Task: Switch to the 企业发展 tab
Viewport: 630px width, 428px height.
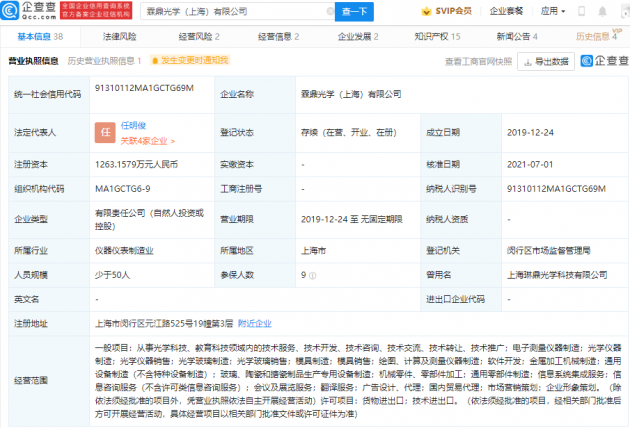Action: [x=358, y=37]
